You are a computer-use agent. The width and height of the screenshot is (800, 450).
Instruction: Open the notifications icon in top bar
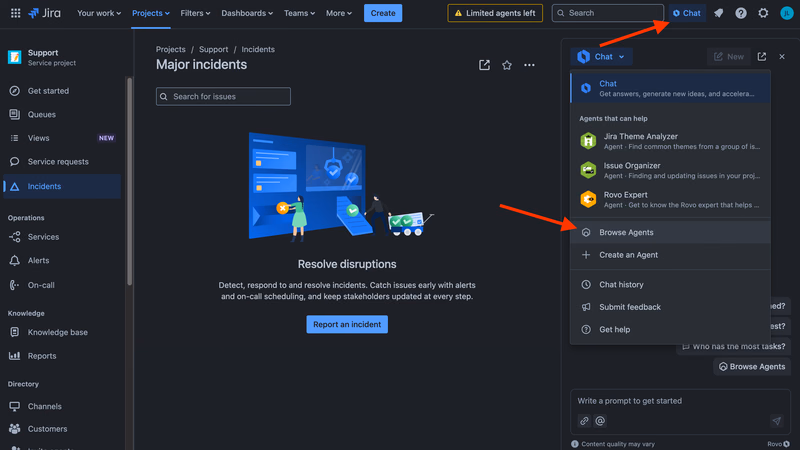pyautogui.click(x=718, y=13)
